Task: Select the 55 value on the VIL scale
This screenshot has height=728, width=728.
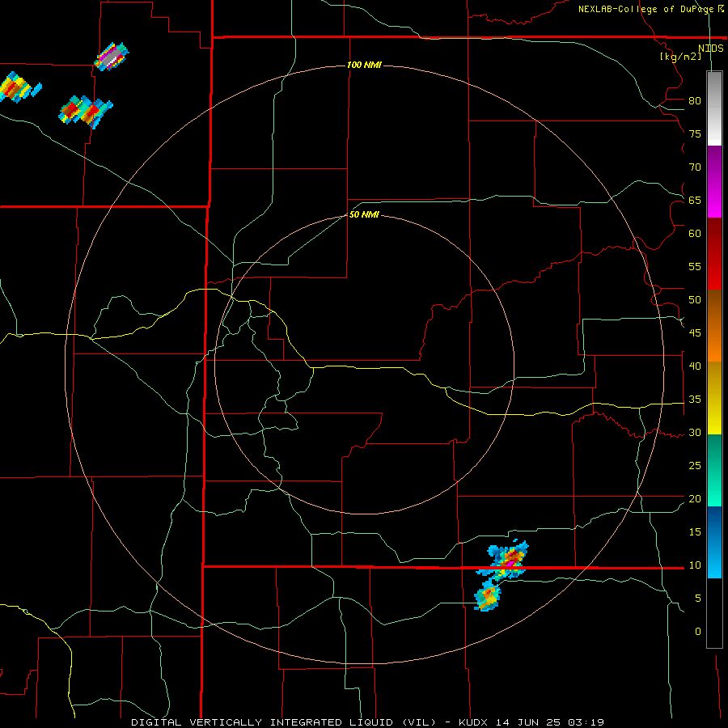Action: coord(695,266)
